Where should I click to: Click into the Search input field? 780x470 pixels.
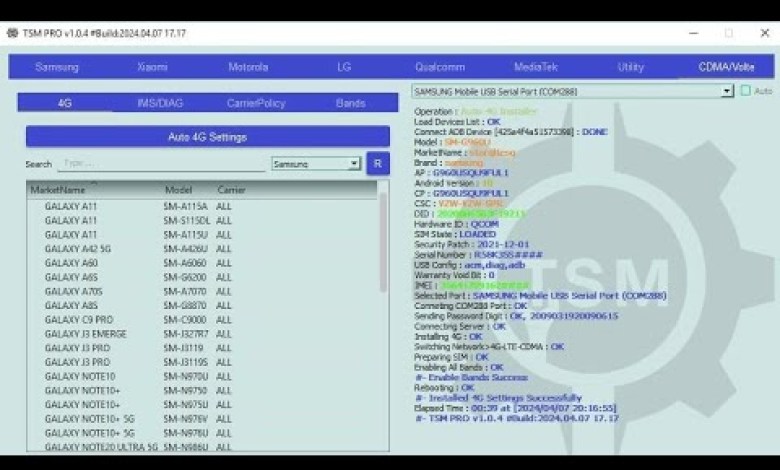162,164
